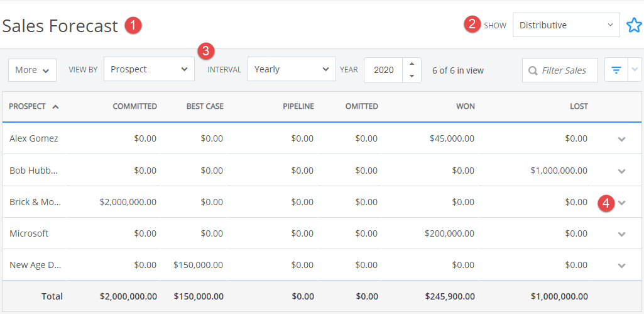The width and height of the screenshot is (644, 314).
Task: Sort by the Omitted column header
Action: click(x=361, y=106)
